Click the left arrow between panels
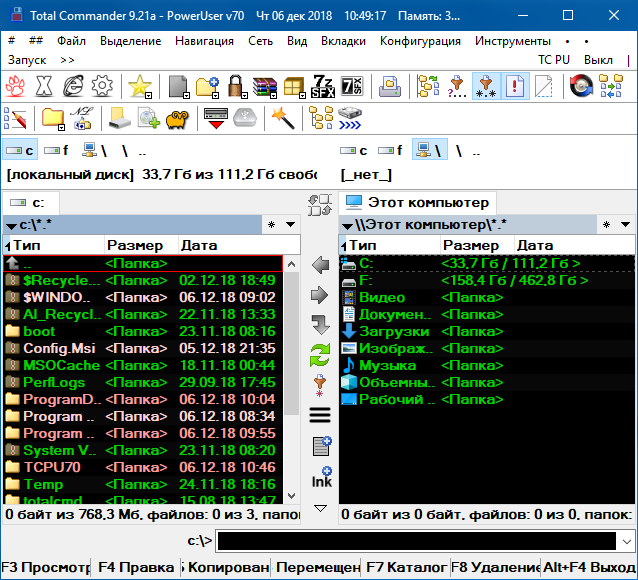The width and height of the screenshot is (638, 580). 320,265
